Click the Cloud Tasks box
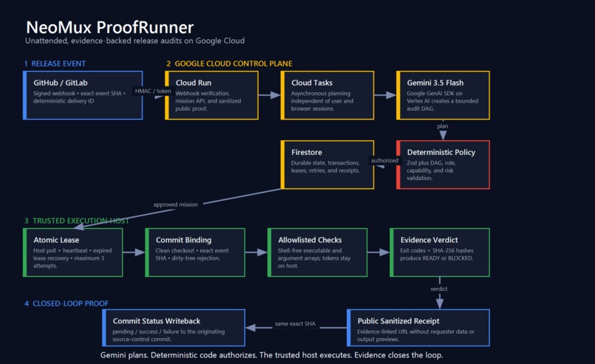The width and height of the screenshot is (595, 364). click(328, 95)
